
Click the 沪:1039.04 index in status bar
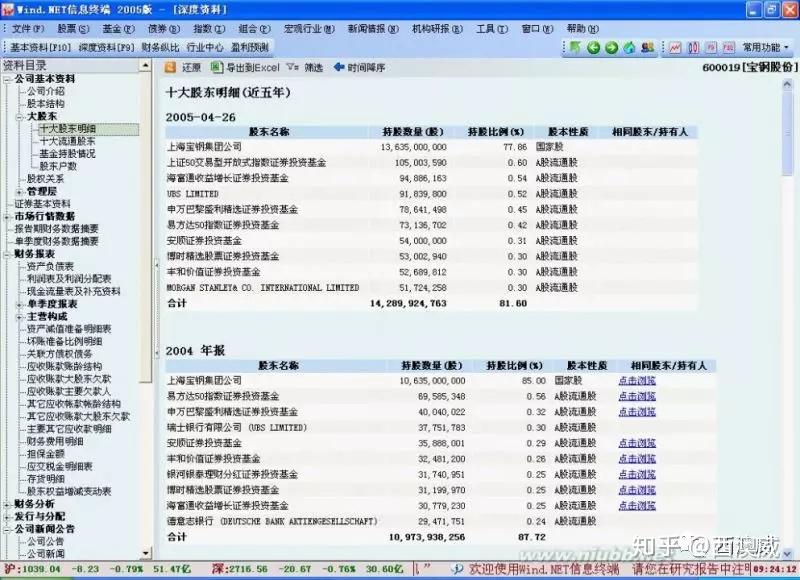(x=32, y=568)
